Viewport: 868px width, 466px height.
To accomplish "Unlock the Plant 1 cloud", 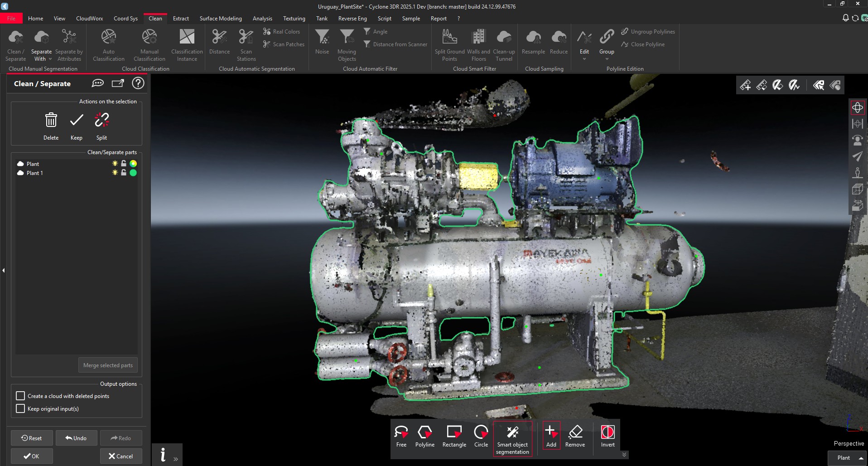I will 123,173.
